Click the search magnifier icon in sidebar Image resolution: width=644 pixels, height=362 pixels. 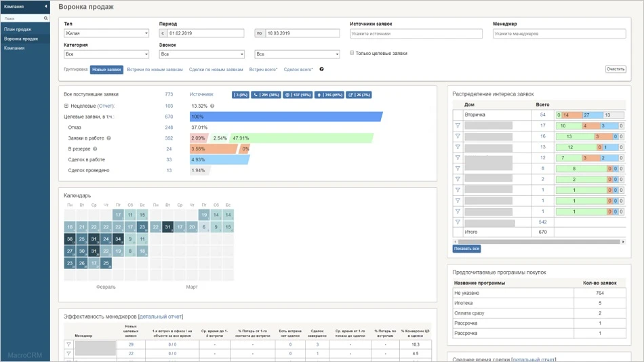point(45,18)
